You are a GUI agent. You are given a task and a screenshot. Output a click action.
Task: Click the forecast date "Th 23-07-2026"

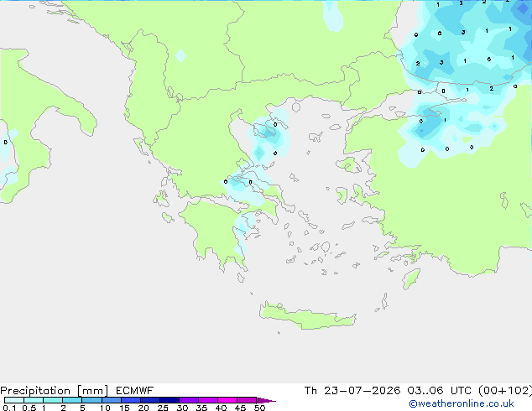tap(352, 391)
